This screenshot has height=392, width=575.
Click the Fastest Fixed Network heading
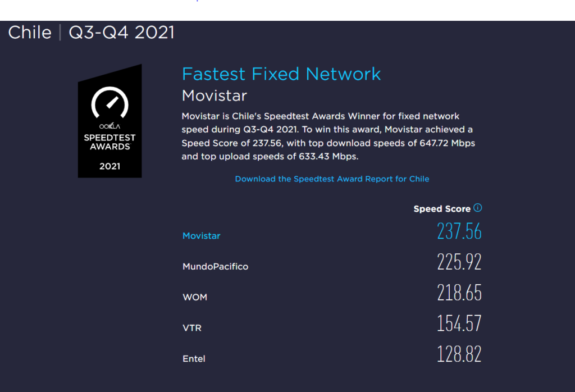click(281, 74)
